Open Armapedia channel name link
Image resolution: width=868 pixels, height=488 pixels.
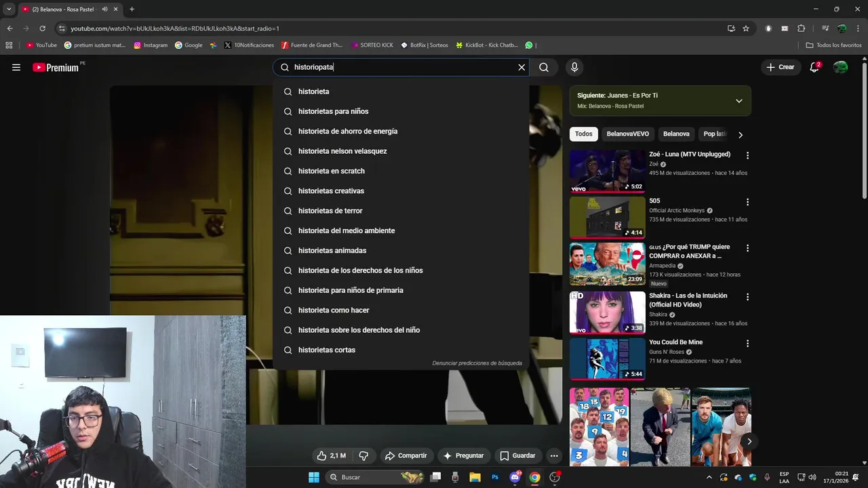(x=662, y=266)
